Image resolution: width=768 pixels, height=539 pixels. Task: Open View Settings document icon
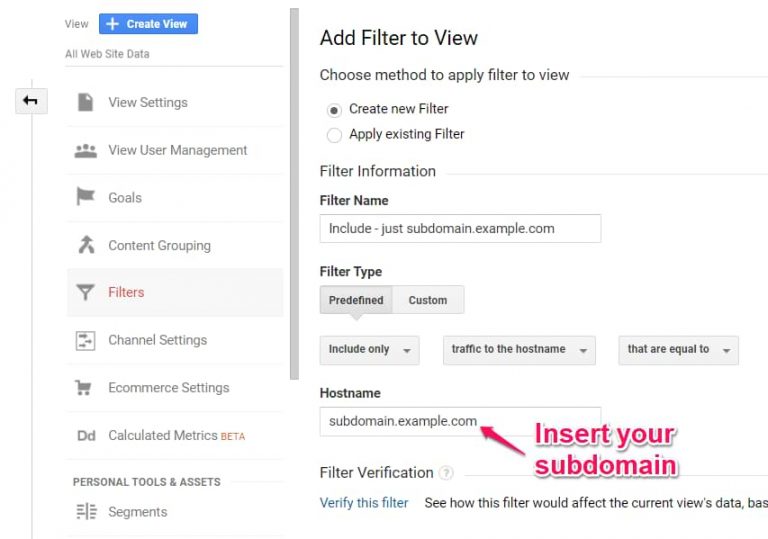85,102
